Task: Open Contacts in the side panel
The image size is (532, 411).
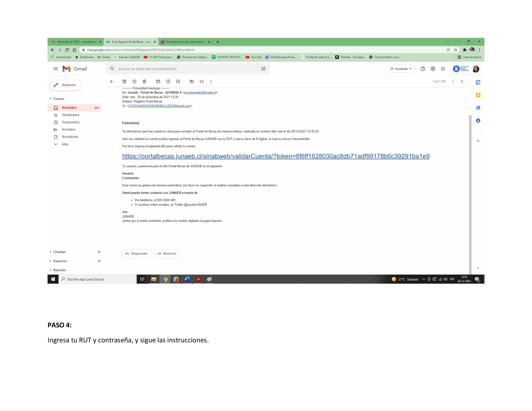Action: click(478, 121)
